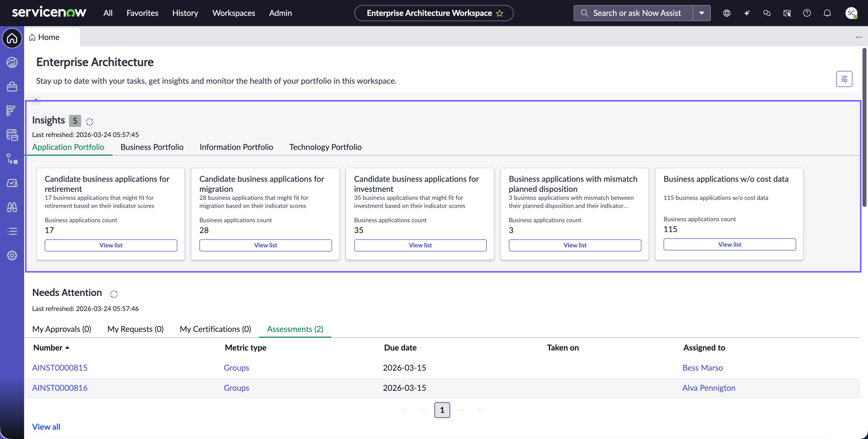This screenshot has height=439, width=868.
Task: Click the page vertical scrollbar
Action: tap(865, 127)
